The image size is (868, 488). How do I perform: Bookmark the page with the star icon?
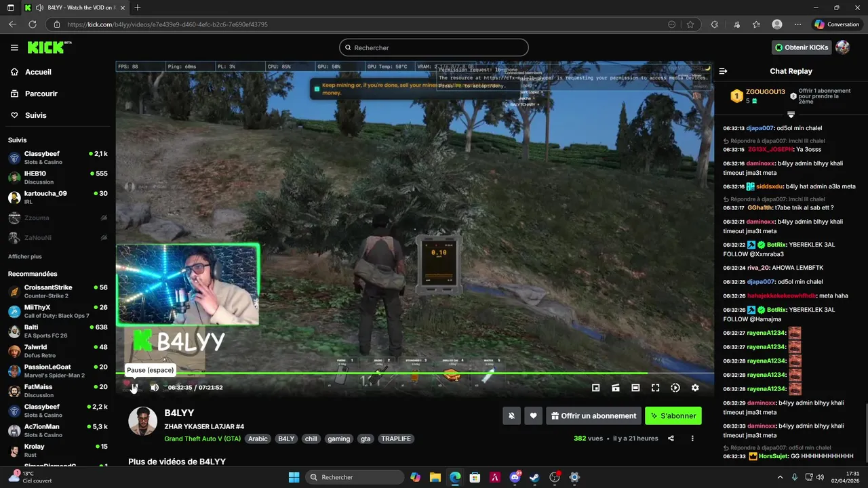click(x=690, y=24)
